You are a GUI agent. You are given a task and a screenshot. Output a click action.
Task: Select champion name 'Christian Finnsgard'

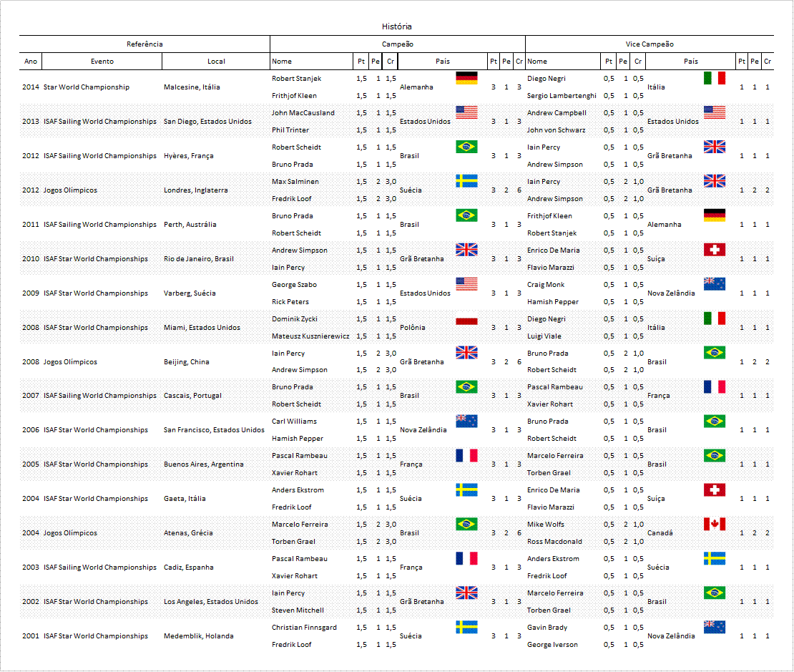pyautogui.click(x=304, y=628)
